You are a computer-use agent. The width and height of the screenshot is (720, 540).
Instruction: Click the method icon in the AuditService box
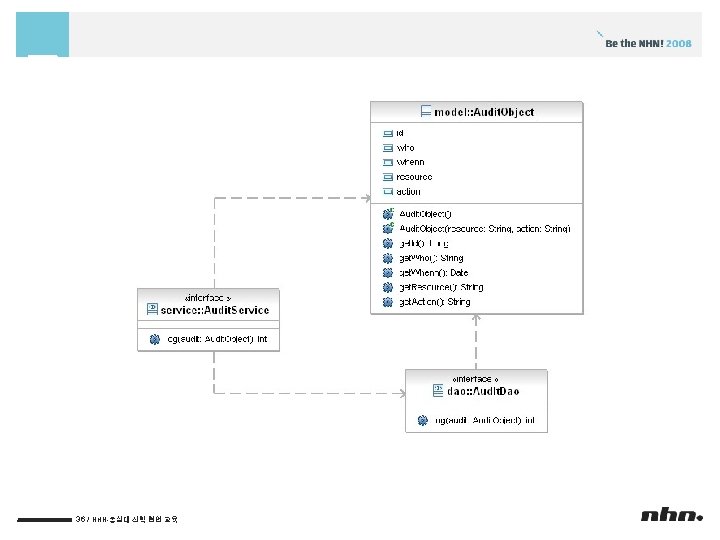pos(155,339)
